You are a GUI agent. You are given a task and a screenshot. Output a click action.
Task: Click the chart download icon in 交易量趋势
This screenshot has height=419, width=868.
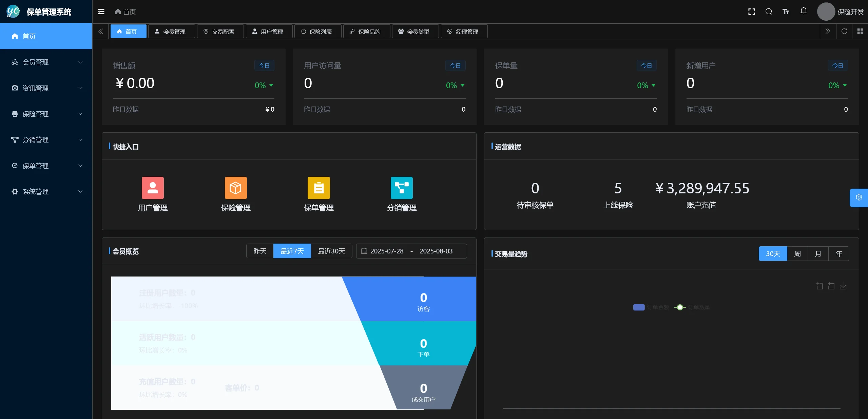click(843, 286)
